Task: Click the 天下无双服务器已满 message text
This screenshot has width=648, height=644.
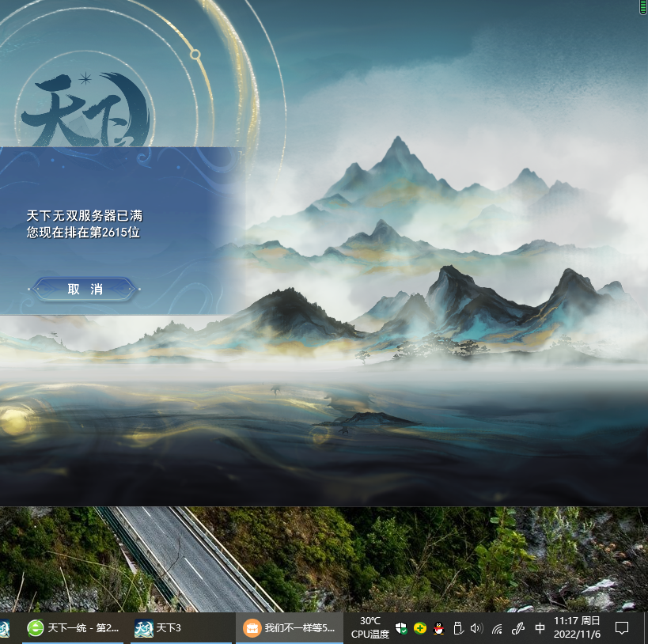Action: point(85,215)
